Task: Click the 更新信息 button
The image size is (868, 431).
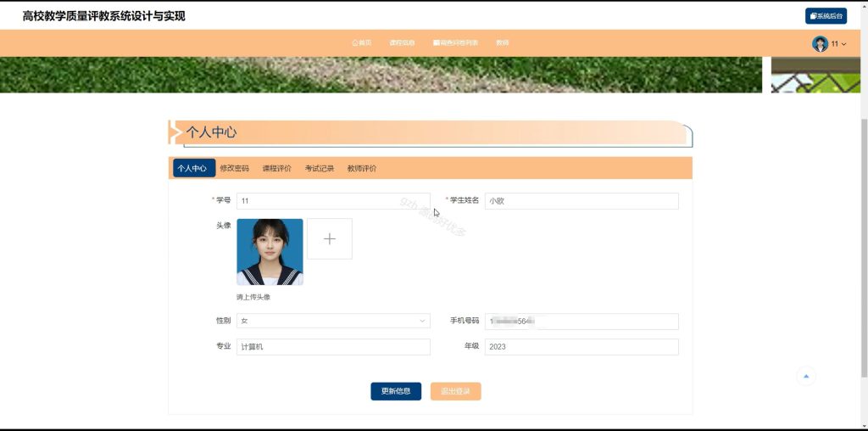Action: 396,391
